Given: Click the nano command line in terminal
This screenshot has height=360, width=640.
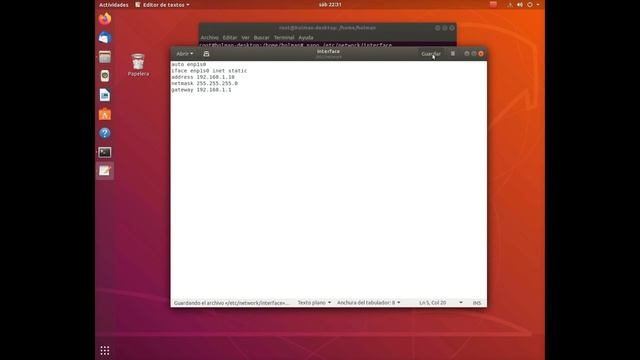Looking at the screenshot, I should (x=296, y=45).
